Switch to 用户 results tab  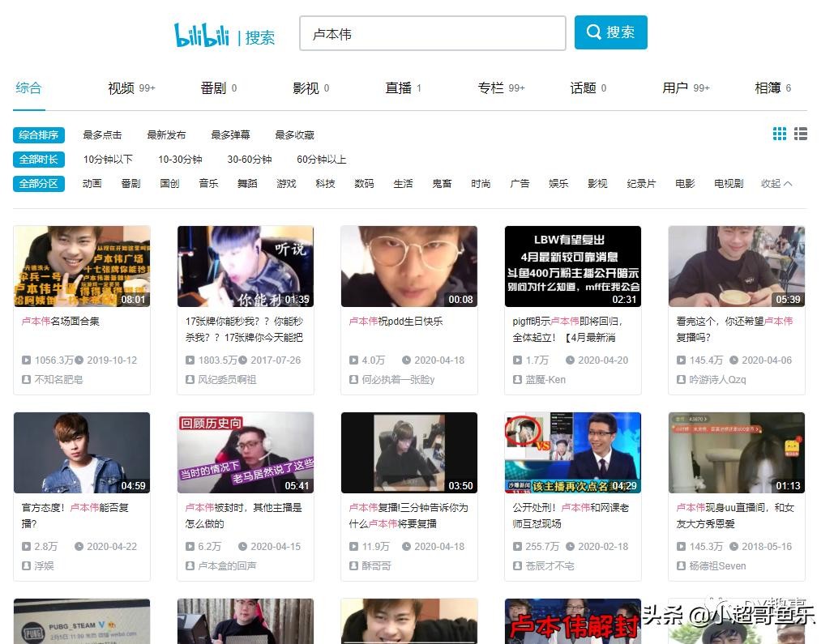[x=675, y=88]
